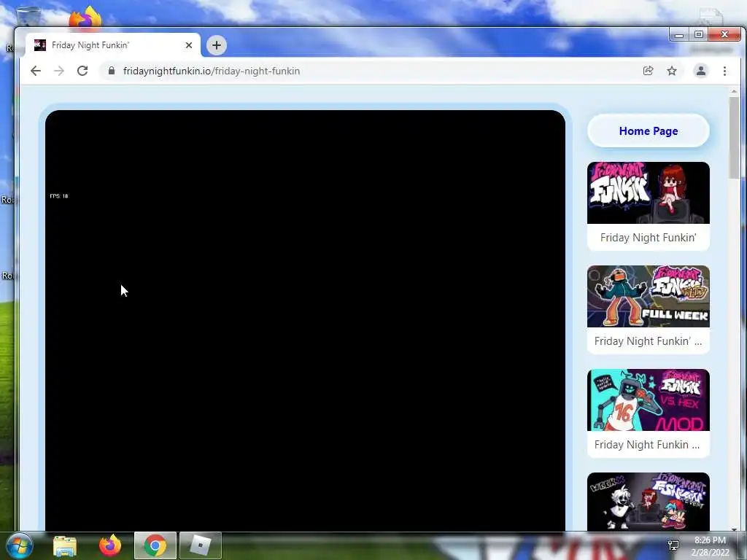This screenshot has width=747, height=560.
Task: Click the browser forward arrow
Action: click(x=59, y=71)
